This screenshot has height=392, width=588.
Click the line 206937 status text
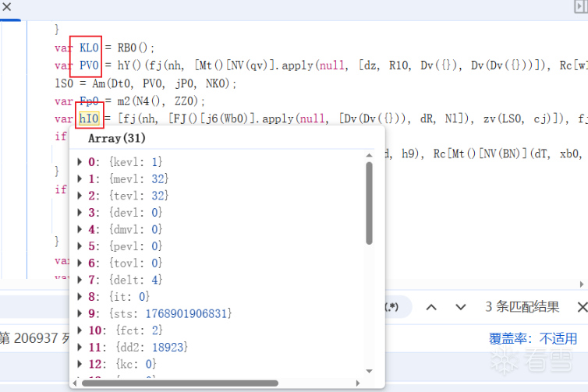coord(35,338)
